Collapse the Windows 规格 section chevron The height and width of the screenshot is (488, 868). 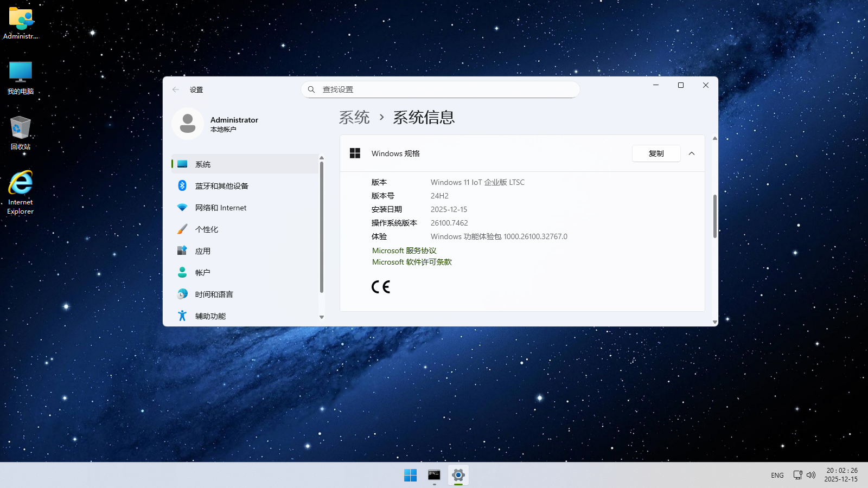[x=692, y=153]
